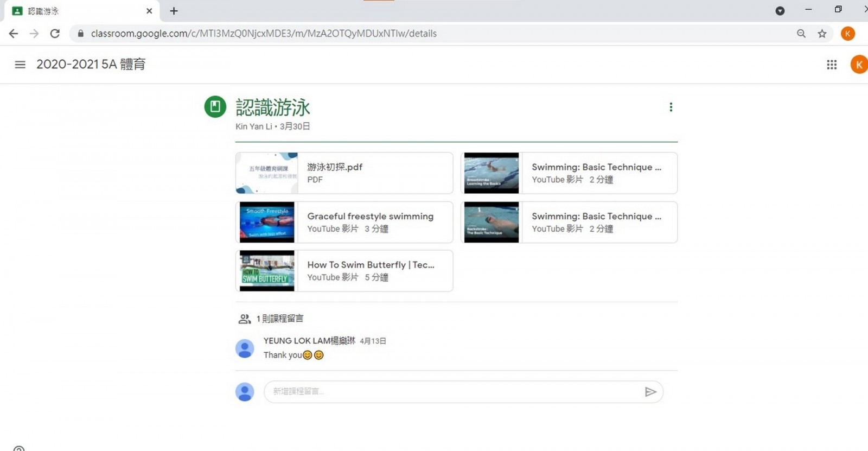Send the class comment with arrow icon

click(x=650, y=392)
